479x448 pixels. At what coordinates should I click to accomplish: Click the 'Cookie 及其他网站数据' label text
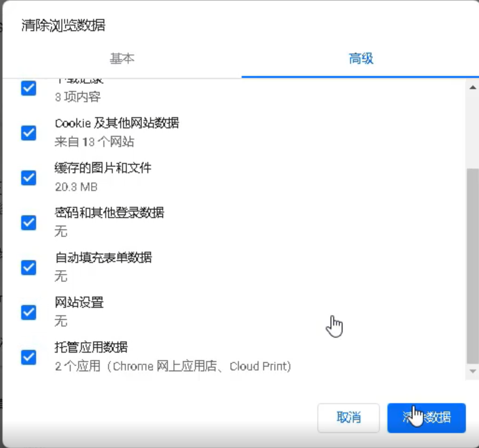(x=117, y=123)
